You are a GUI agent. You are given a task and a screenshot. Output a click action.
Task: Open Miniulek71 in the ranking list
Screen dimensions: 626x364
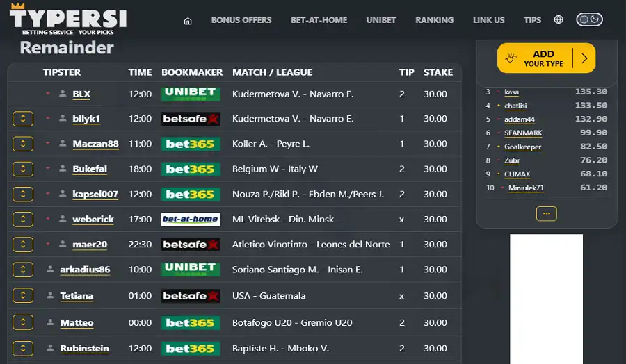[x=526, y=188]
